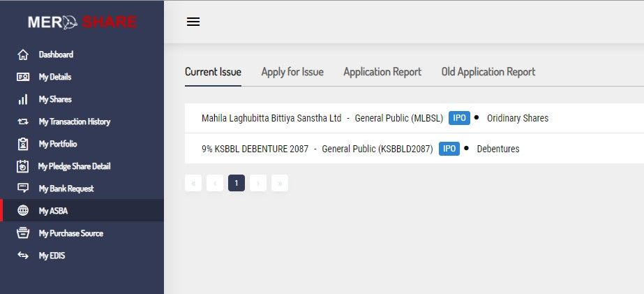The height and width of the screenshot is (294, 644).
Task: Click IPO badge on MLBSL row
Action: 459,118
